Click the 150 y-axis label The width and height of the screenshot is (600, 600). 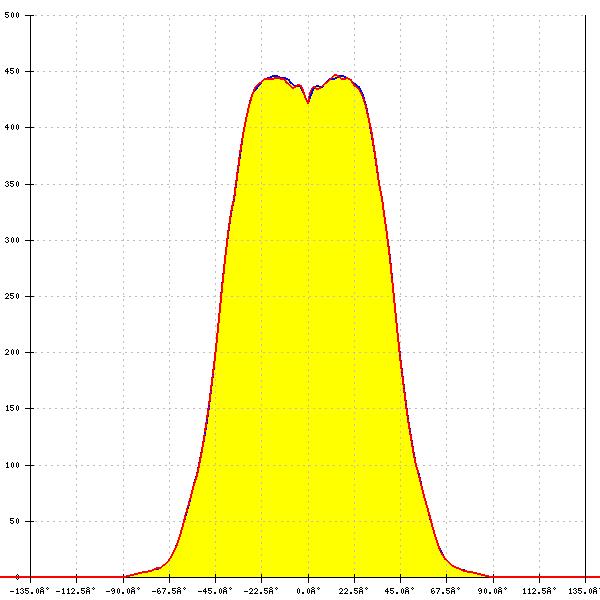click(12, 408)
